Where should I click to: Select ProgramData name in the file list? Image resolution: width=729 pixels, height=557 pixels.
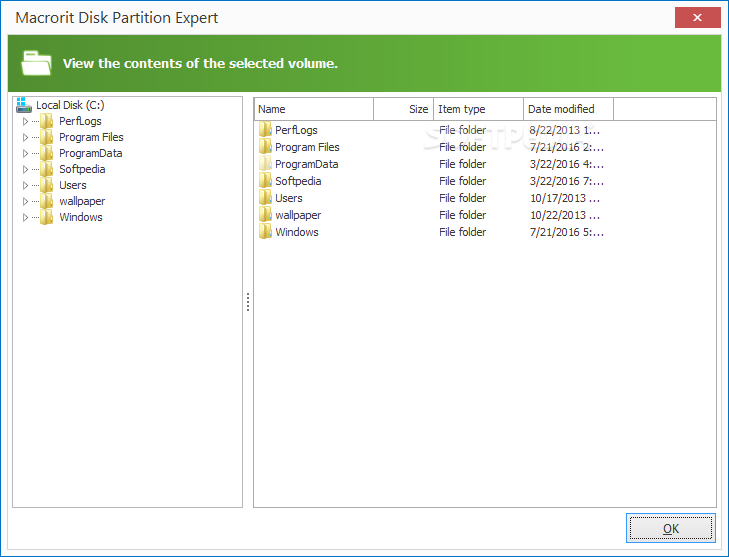tap(306, 164)
